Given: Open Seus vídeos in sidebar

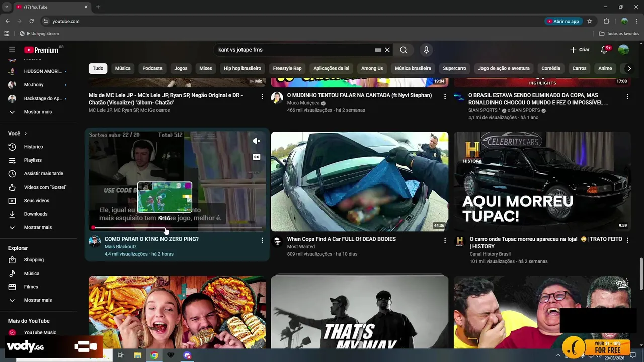Looking at the screenshot, I should pyautogui.click(x=38, y=201).
